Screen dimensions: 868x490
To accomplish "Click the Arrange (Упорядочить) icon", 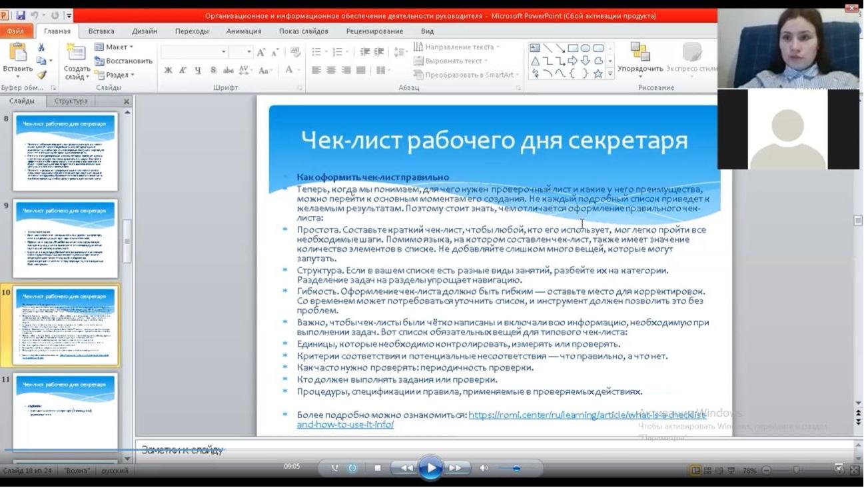I will (x=640, y=52).
